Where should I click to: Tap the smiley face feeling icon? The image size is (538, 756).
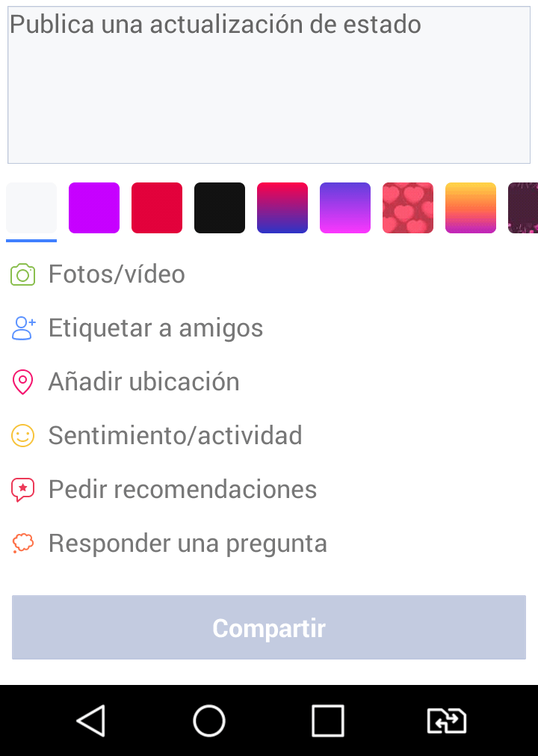coord(23,436)
